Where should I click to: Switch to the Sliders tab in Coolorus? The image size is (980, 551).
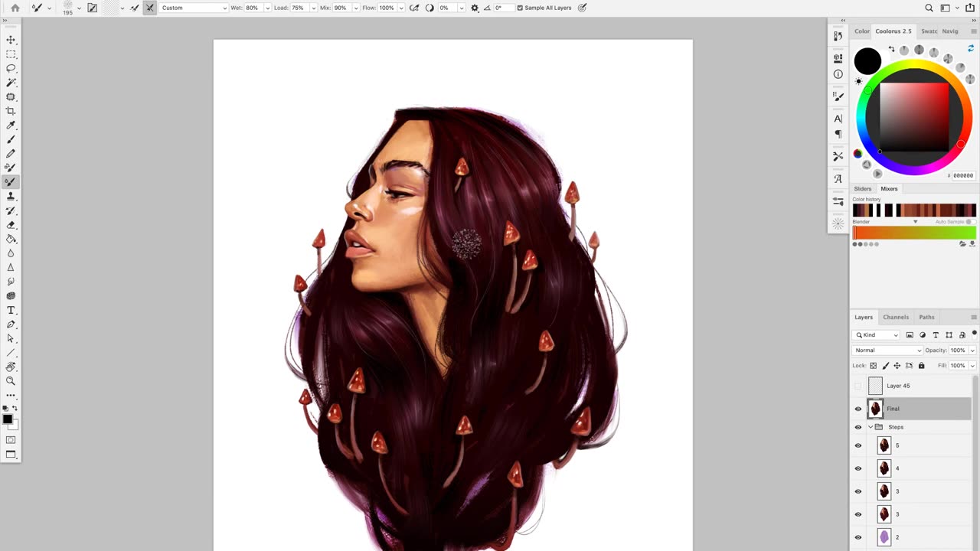tap(863, 189)
